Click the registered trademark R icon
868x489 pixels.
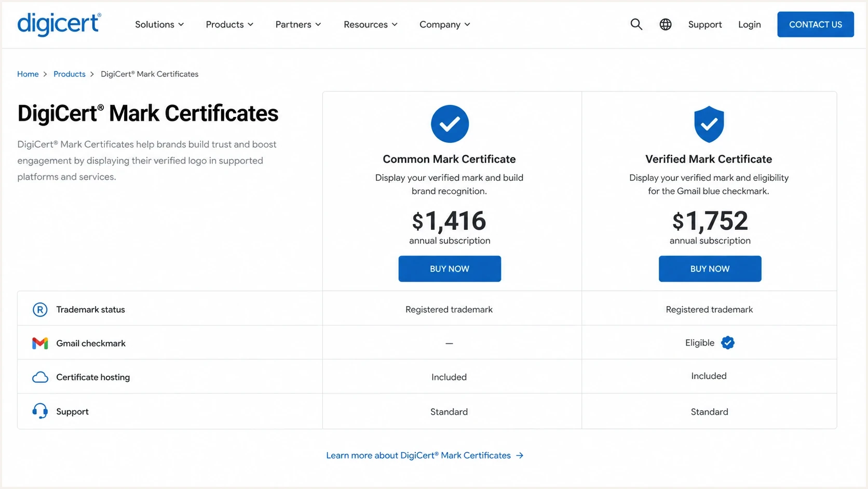coord(40,310)
